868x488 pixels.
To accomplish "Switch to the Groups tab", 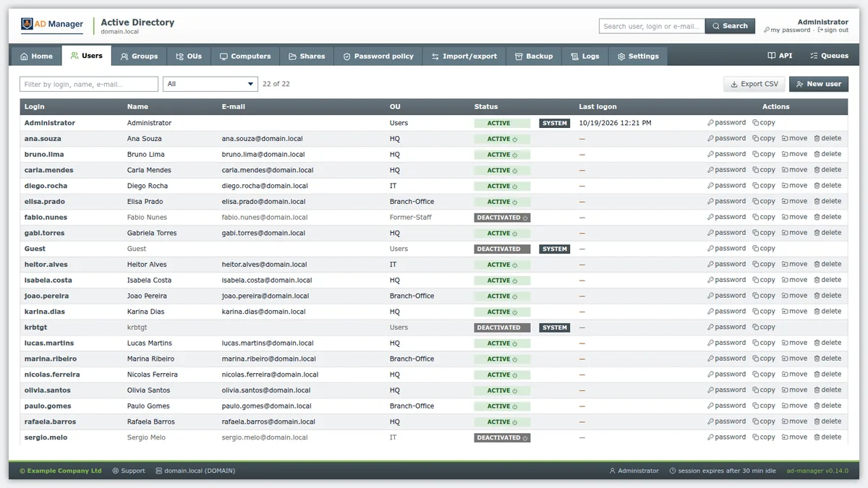I will [x=139, y=56].
